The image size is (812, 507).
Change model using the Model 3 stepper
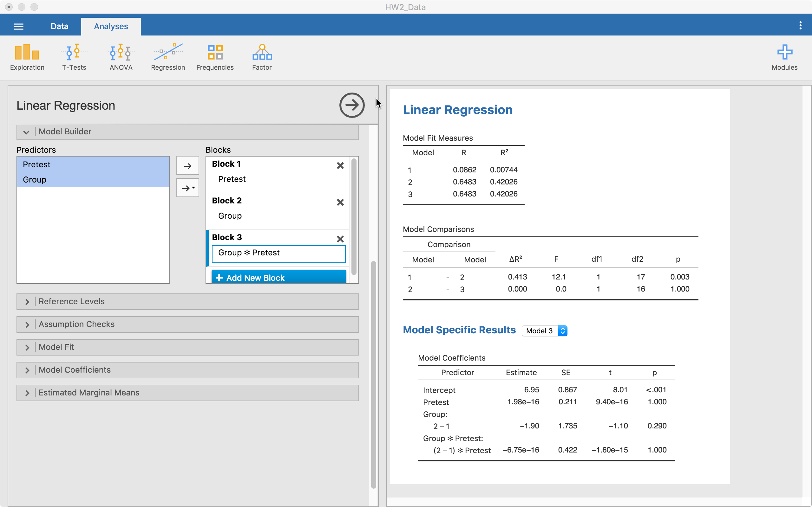pyautogui.click(x=562, y=331)
